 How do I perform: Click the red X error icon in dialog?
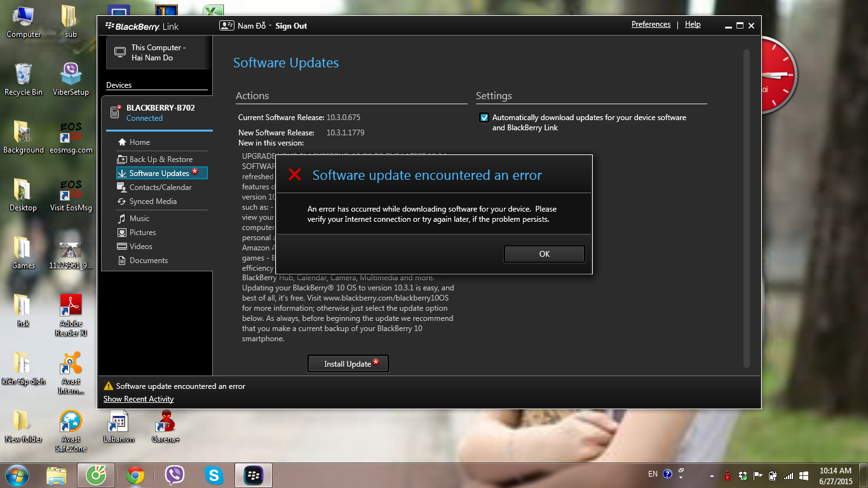[295, 175]
